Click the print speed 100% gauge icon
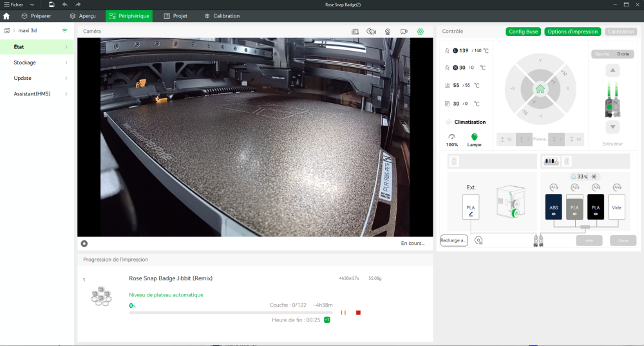This screenshot has width=644, height=346. point(452,137)
